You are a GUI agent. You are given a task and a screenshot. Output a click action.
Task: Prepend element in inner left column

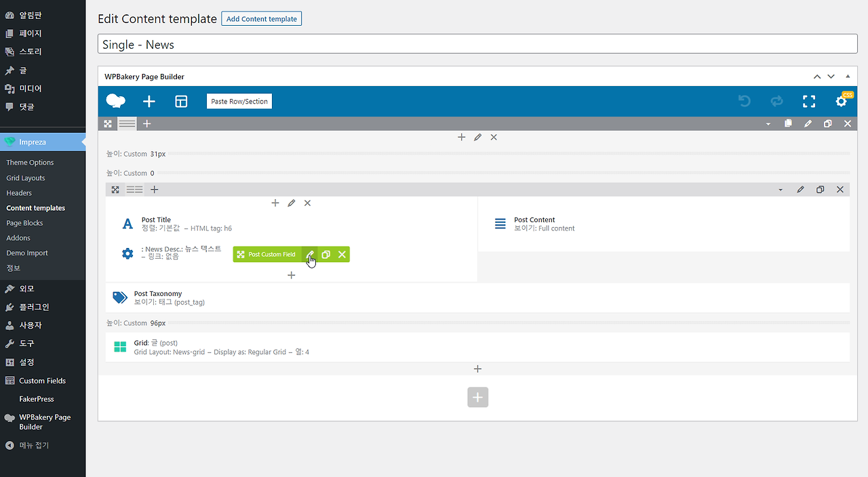(275, 203)
